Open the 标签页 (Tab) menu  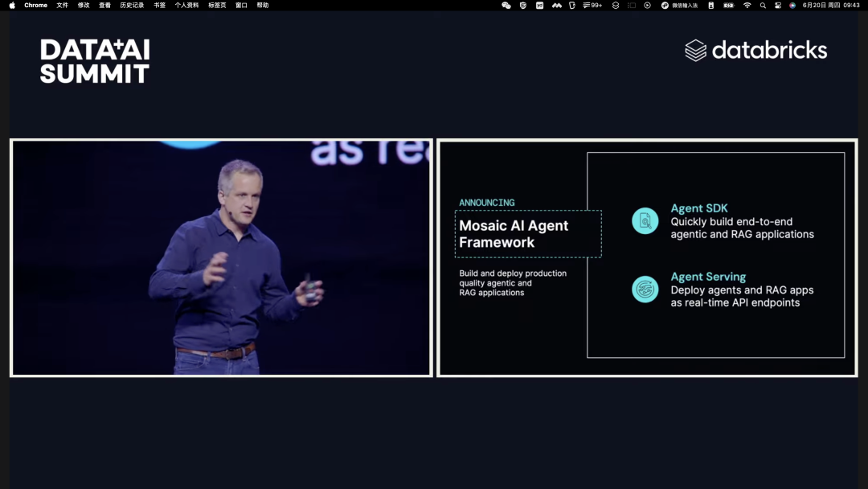(217, 5)
